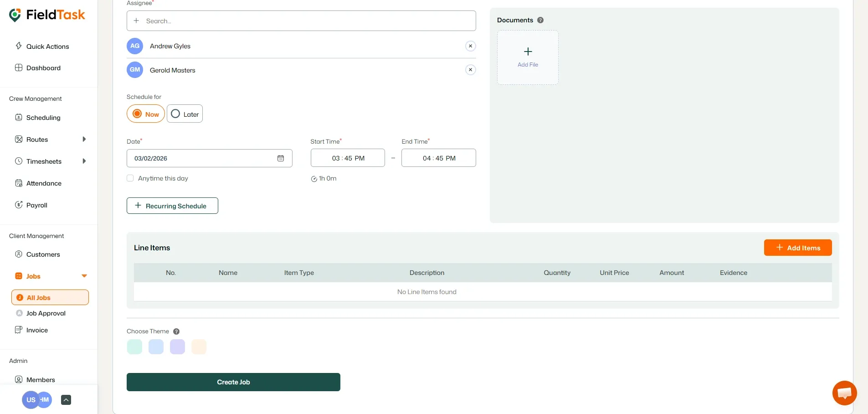
Task: Remove assignee Andrew Gyles
Action: 470,46
